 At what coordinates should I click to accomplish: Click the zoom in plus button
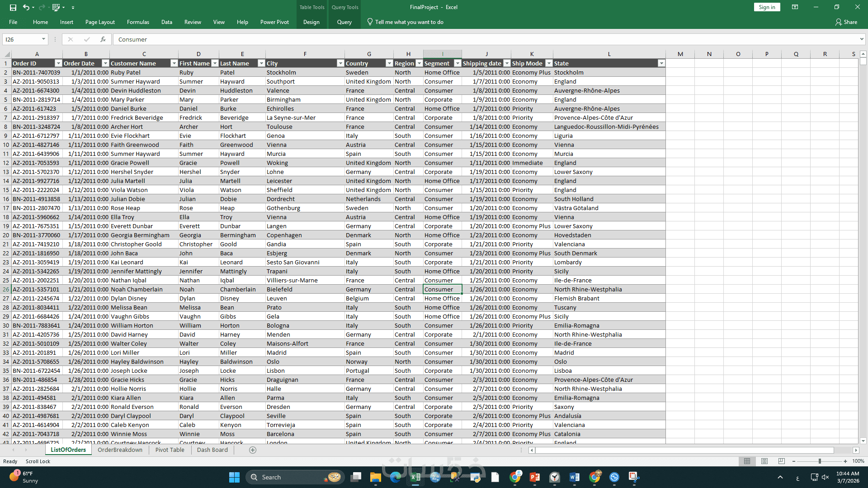click(x=845, y=461)
